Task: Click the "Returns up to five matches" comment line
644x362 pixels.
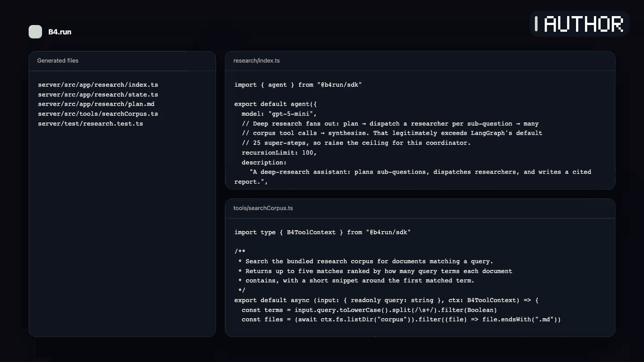Action: tap(375, 271)
